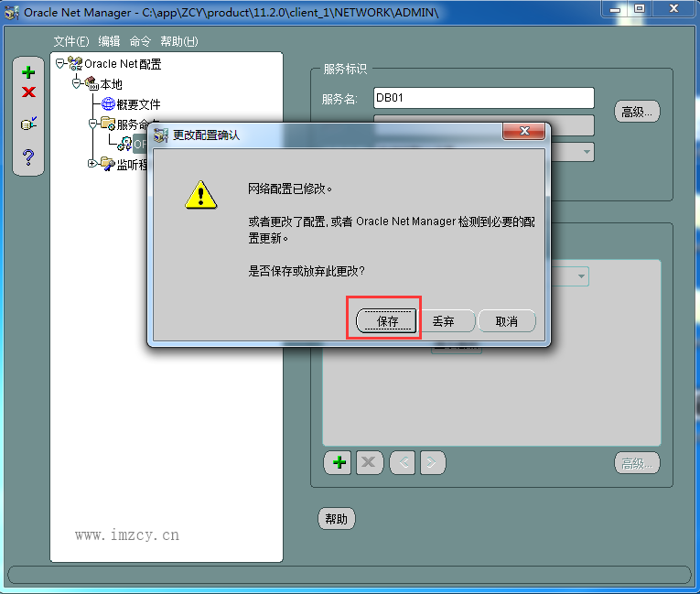Open the 帮助(H) menu

point(179,41)
